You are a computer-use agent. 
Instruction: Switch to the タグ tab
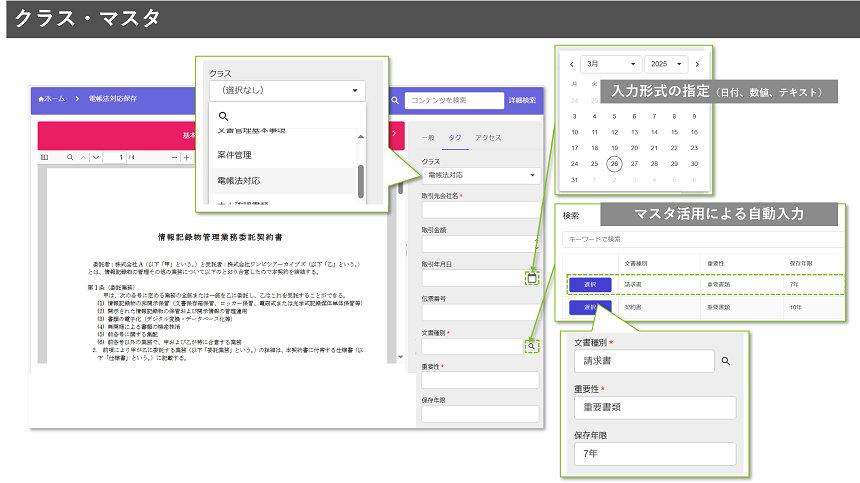tap(455, 138)
